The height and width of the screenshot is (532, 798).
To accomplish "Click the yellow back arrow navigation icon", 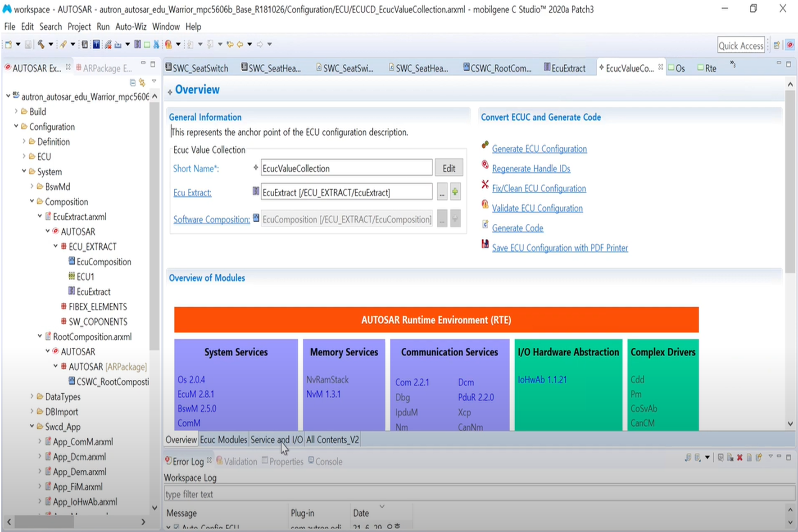I will point(240,44).
